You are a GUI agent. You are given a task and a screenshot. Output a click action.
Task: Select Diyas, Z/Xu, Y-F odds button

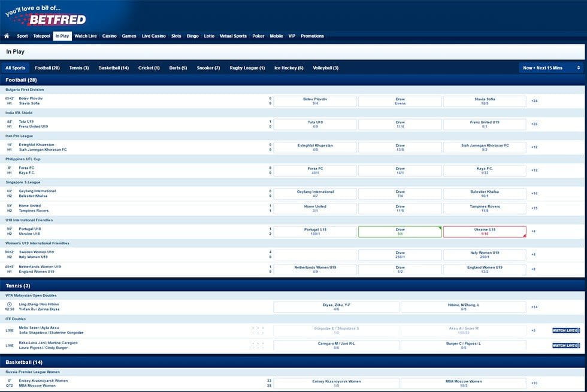pyautogui.click(x=336, y=307)
